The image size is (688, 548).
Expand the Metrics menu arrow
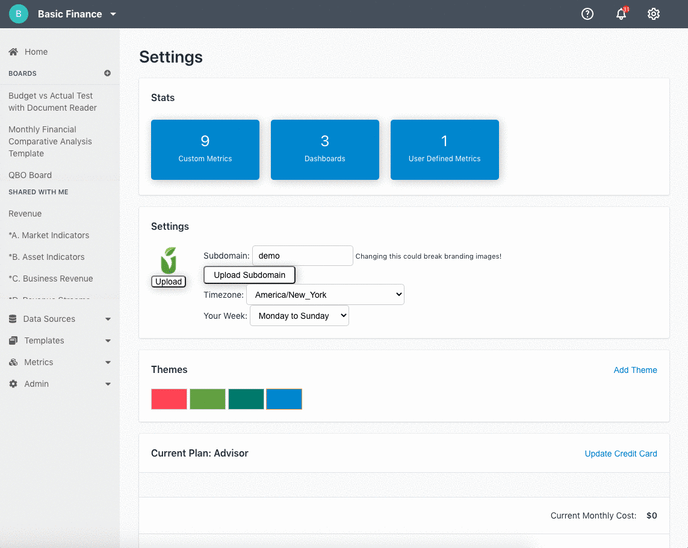108,362
